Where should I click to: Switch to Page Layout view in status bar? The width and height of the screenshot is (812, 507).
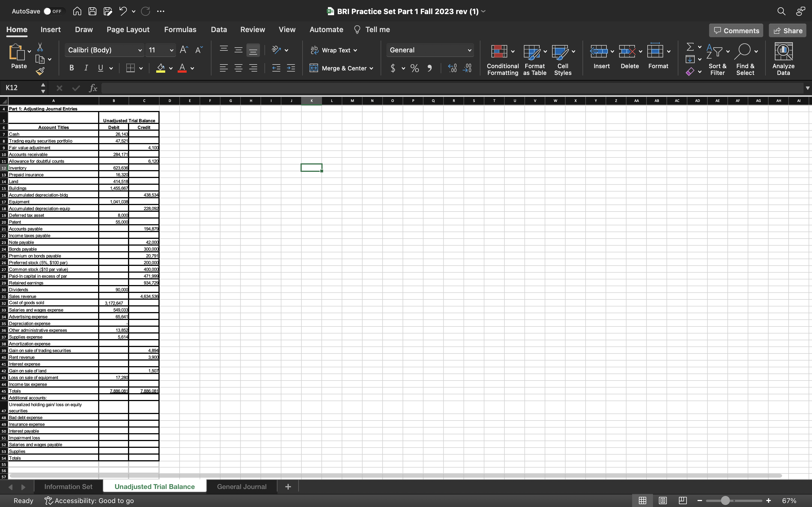pos(662,501)
